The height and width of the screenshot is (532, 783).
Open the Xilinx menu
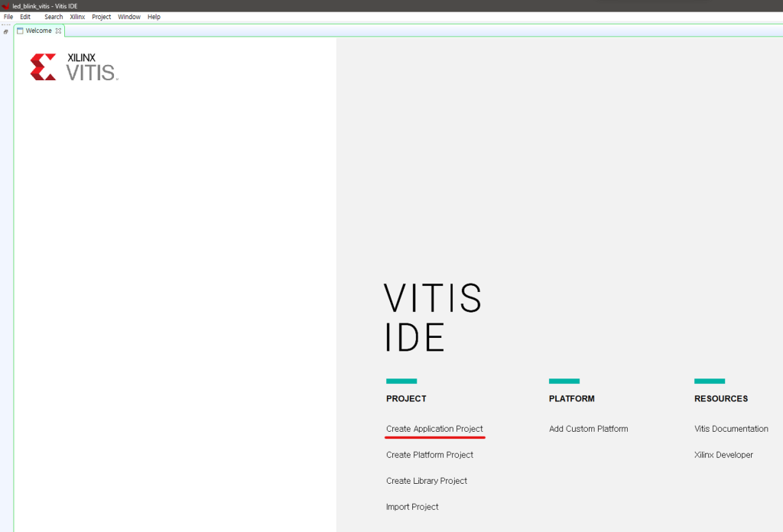coord(77,17)
